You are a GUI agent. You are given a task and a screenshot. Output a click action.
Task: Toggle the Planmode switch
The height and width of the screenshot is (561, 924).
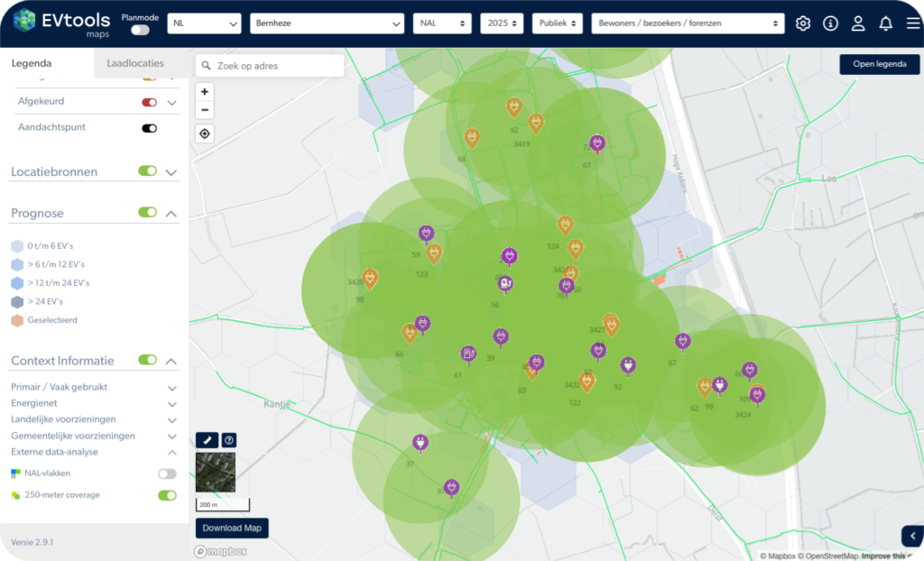[x=140, y=30]
